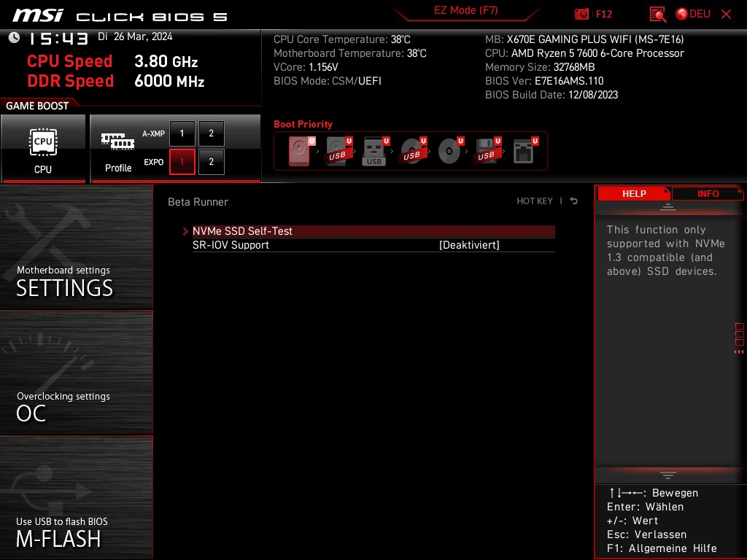Select the HELP tab
747x560 pixels.
633,193
